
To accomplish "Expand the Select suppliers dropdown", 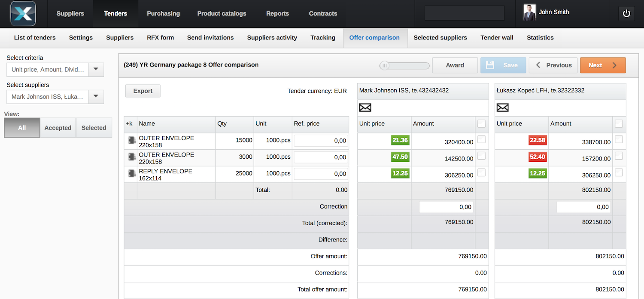I will point(96,97).
